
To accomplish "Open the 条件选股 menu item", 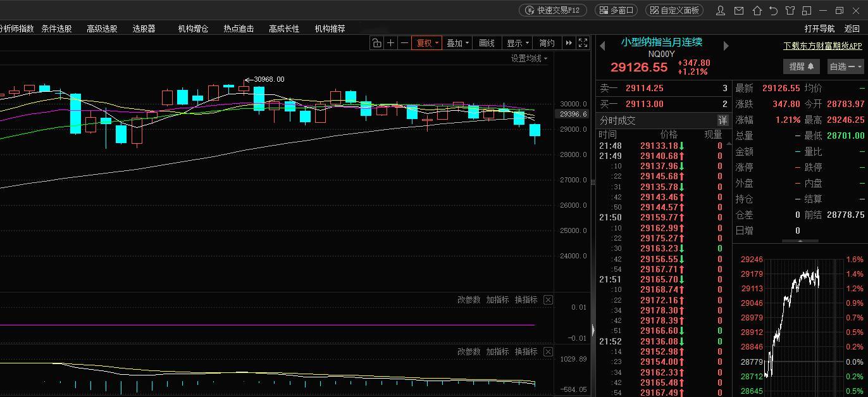I will point(56,28).
